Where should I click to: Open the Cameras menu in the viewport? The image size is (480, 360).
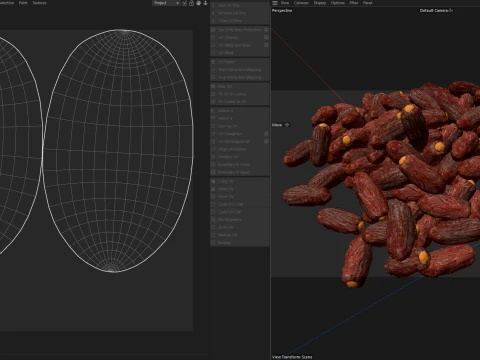(x=301, y=3)
